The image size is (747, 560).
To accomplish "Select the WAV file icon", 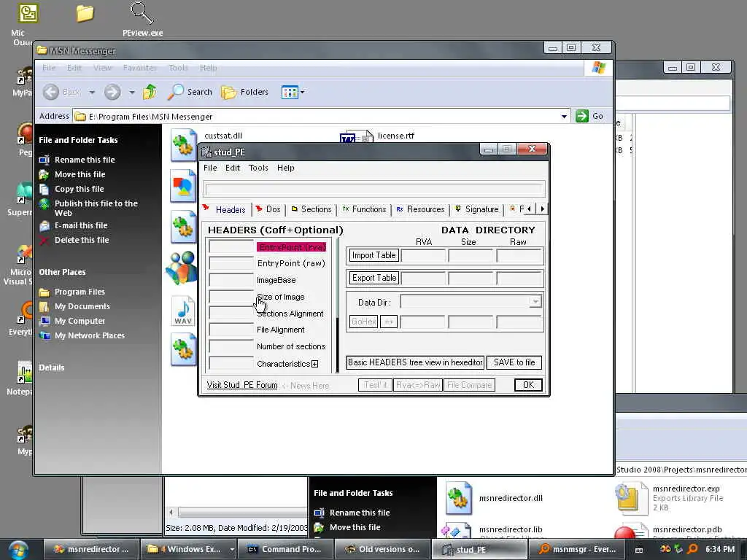I will point(183,311).
